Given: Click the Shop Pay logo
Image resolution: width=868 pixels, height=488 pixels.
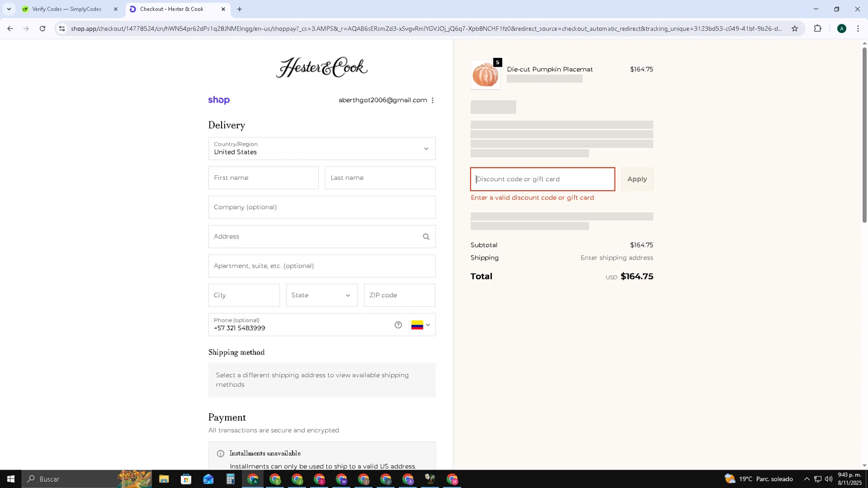Looking at the screenshot, I should point(219,100).
